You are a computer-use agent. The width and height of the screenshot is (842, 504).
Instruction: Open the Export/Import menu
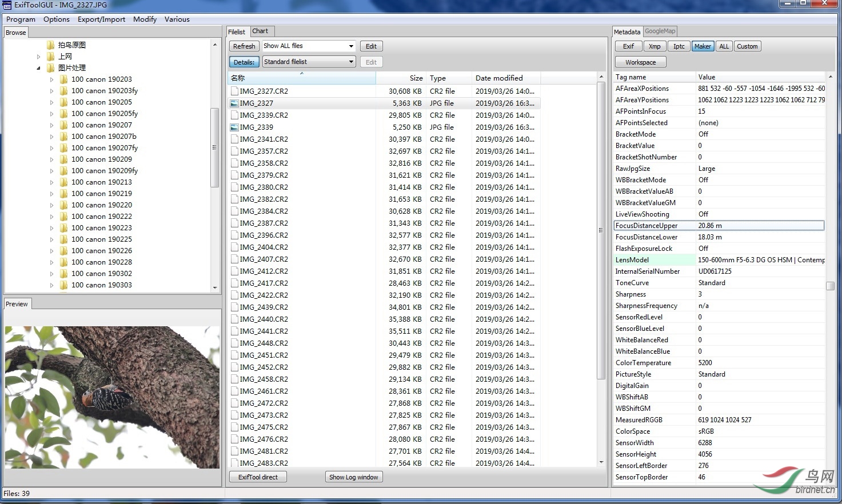101,19
